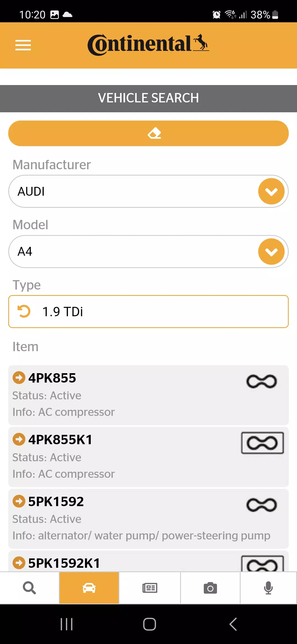The image size is (297, 644).
Task: Tap the belt icon for 5PK1592
Action: click(x=262, y=505)
